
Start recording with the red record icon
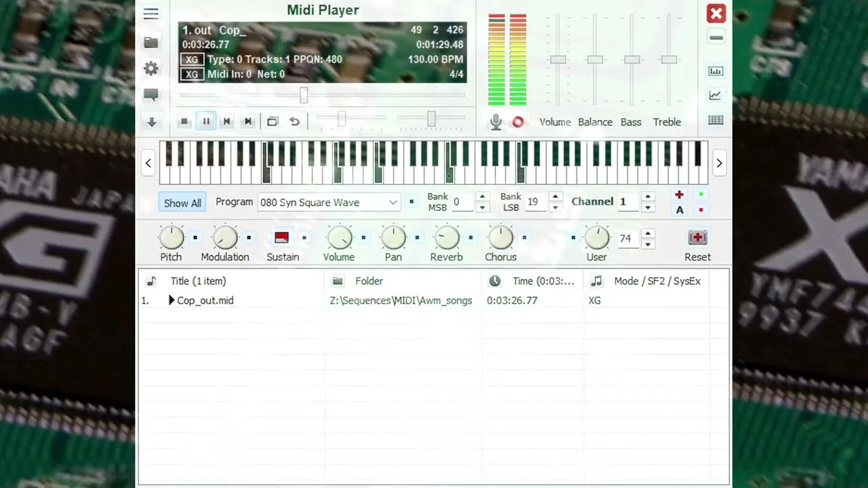coord(518,122)
